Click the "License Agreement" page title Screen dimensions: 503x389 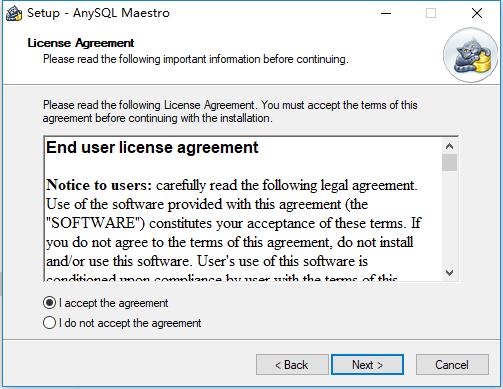[81, 43]
